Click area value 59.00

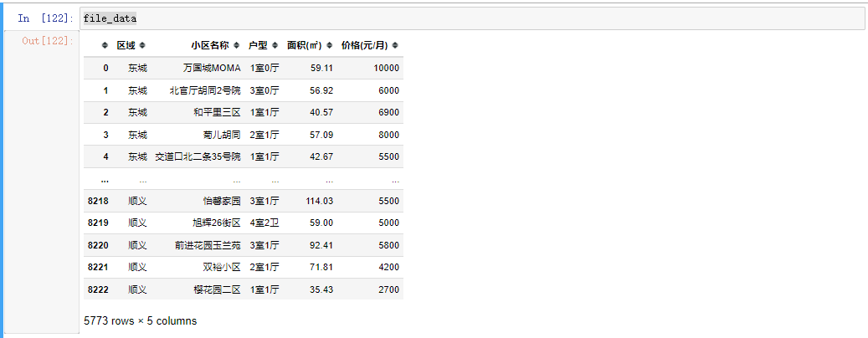click(x=321, y=223)
